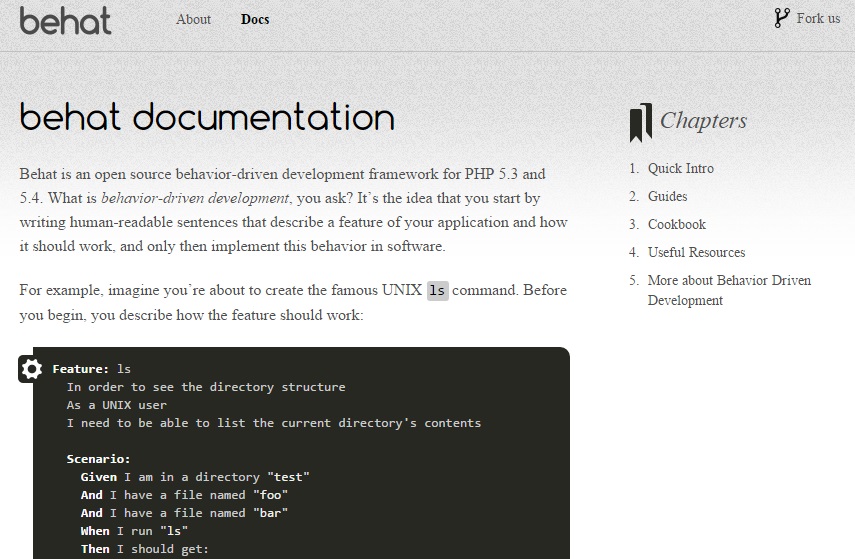Click the behat logo in the header
Viewport: 855px width, 559px height.
65,20
